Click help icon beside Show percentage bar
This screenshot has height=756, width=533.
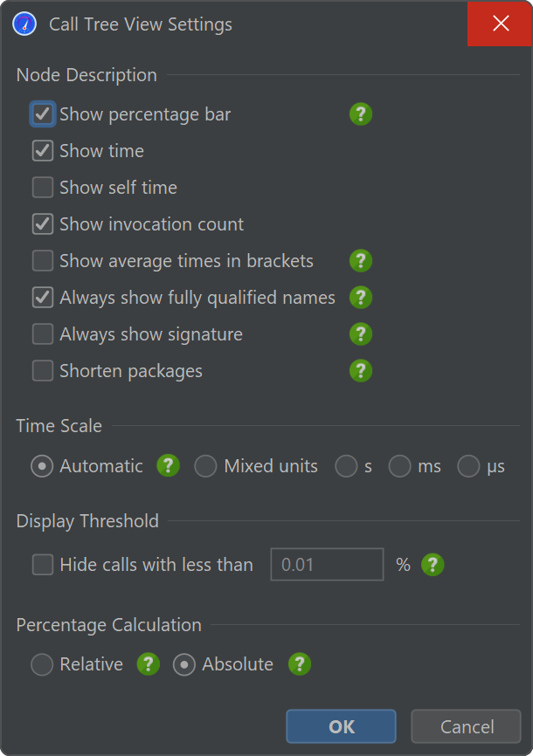361,114
